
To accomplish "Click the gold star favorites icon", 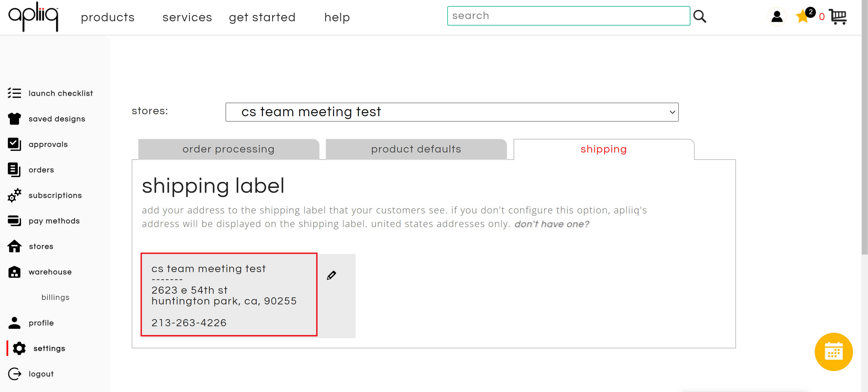I will pyautogui.click(x=802, y=16).
